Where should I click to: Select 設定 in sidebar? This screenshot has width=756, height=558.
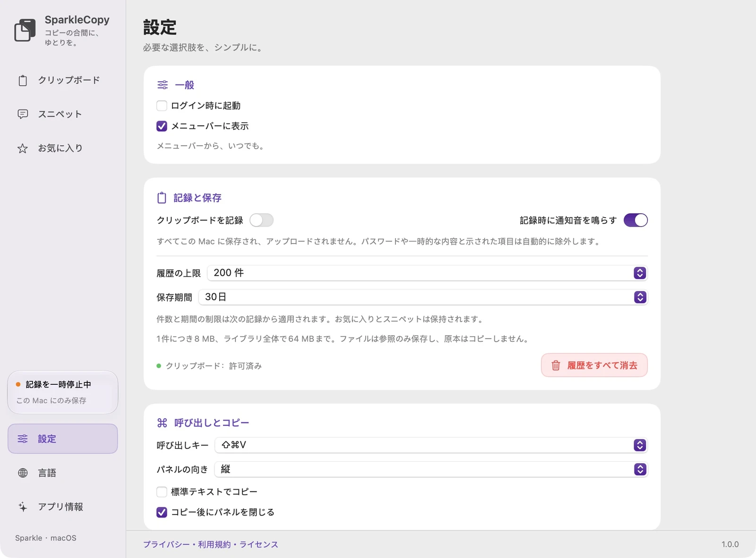(63, 439)
